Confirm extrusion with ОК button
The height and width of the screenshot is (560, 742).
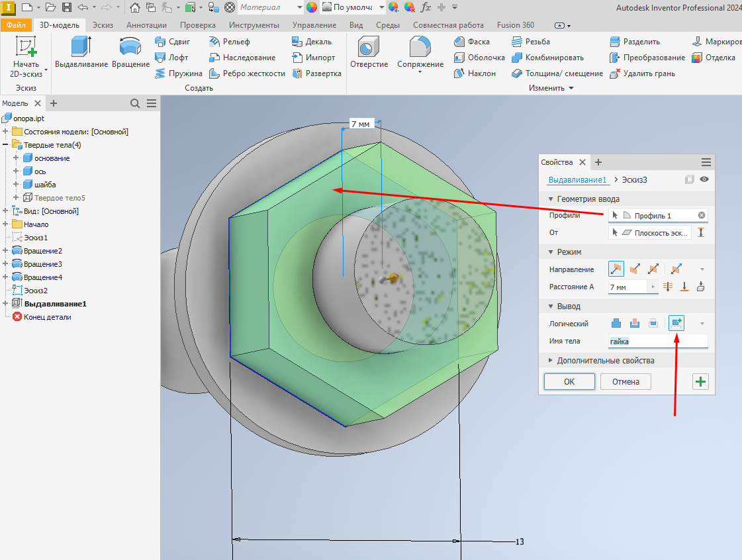coord(569,381)
